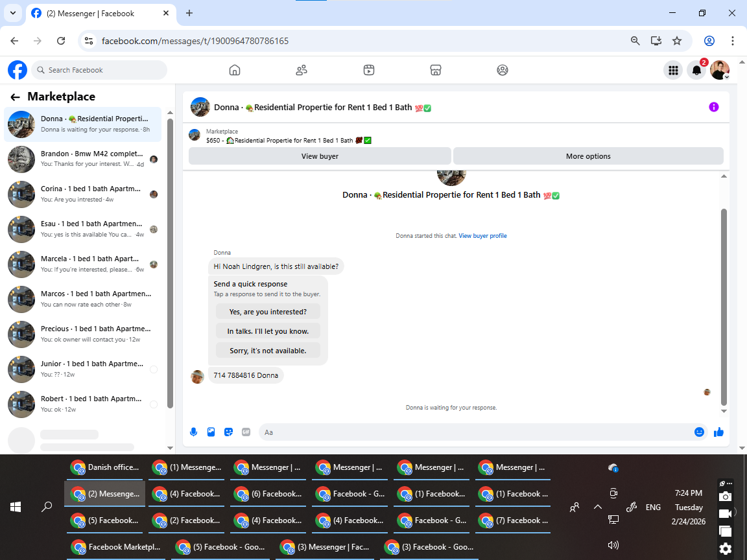Click 'Hi Noah Lindgren, is this still available?' message
747x560 pixels.
click(x=276, y=266)
